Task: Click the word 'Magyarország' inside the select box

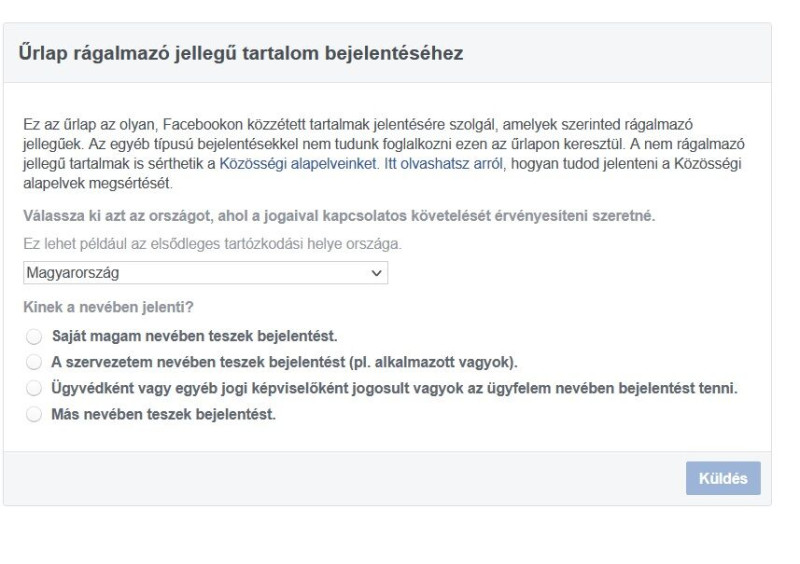Action: tap(73, 273)
